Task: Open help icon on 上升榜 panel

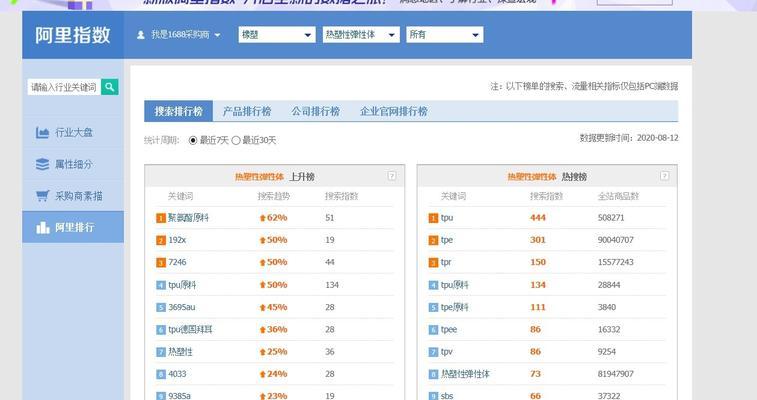Action: click(x=392, y=176)
